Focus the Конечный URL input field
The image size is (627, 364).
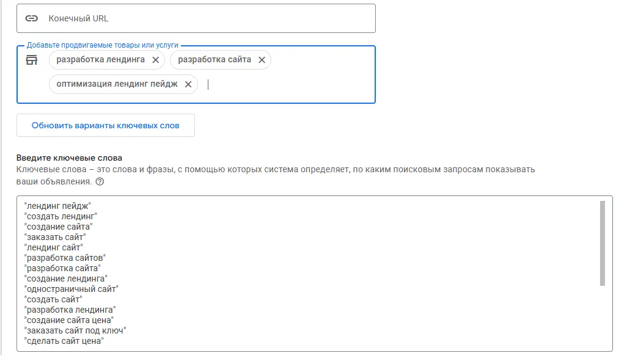(x=208, y=18)
